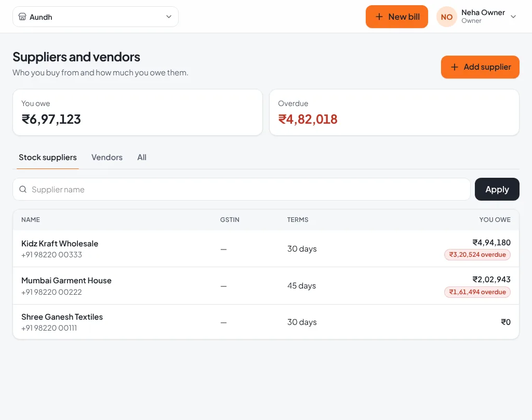Click the ₹0 amount for Shree Ganesh
Screen dimensions: 532x420
click(506, 322)
